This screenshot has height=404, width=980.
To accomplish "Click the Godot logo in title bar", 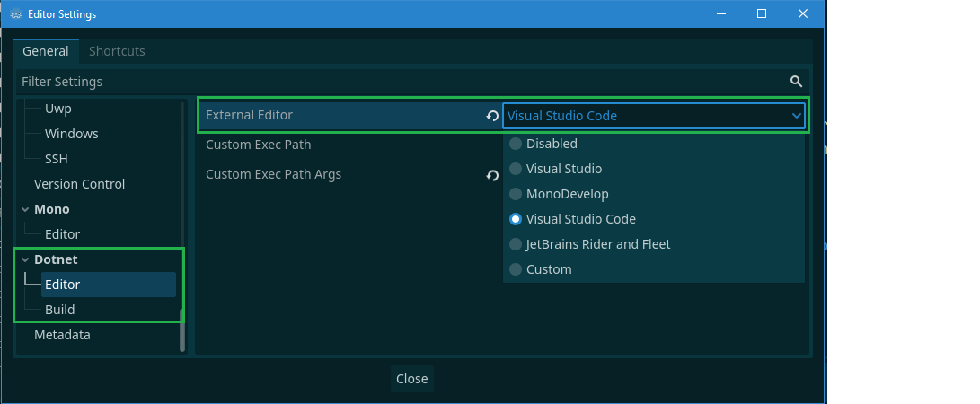I will coord(16,14).
